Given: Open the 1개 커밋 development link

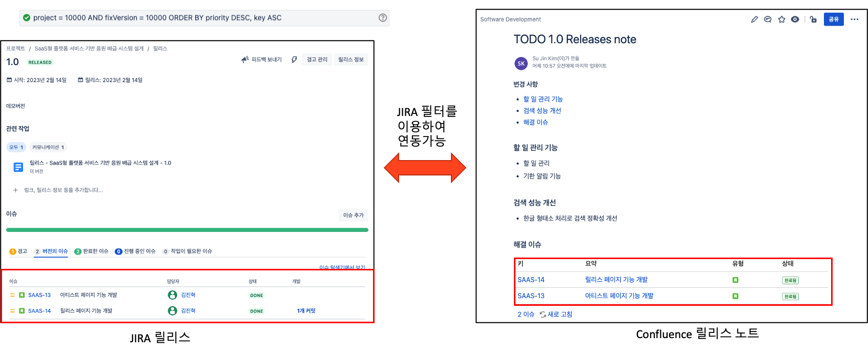Looking at the screenshot, I should pyautogui.click(x=306, y=311).
